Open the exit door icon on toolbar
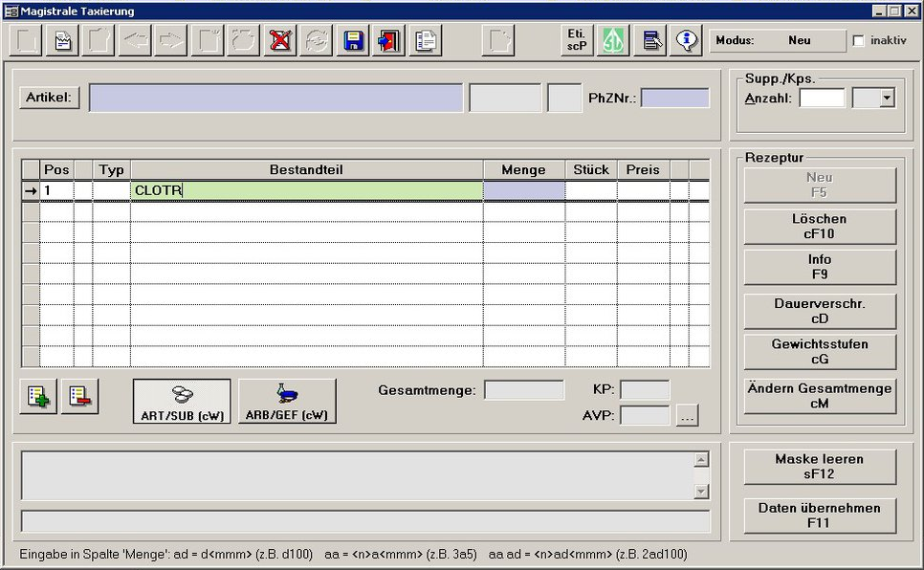This screenshot has height=570, width=924. click(387, 39)
